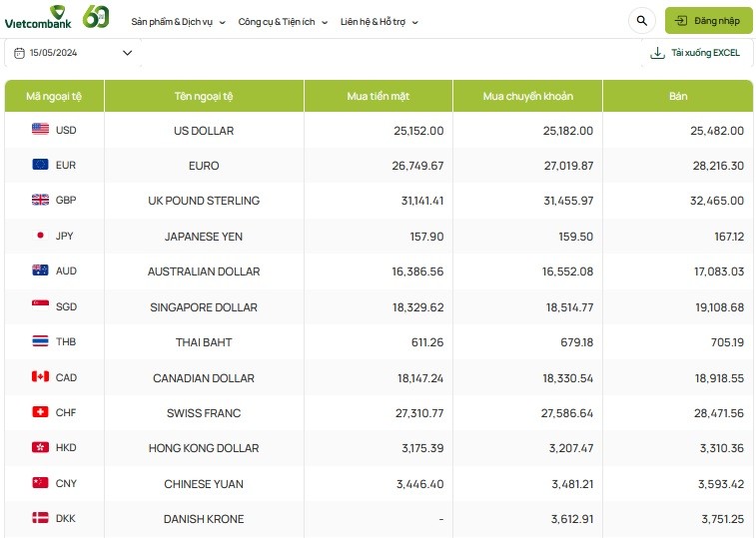
Task: Click the Bán column header
Action: pos(677,96)
